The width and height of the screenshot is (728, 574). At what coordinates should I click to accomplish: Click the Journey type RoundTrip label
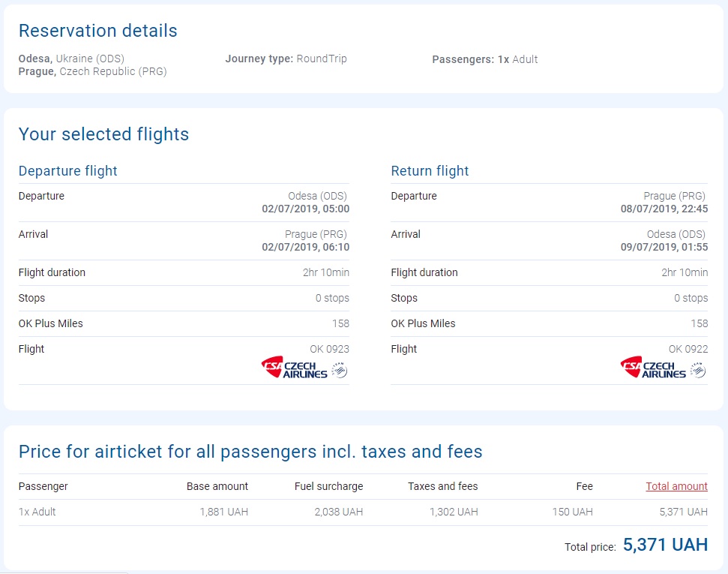[286, 59]
